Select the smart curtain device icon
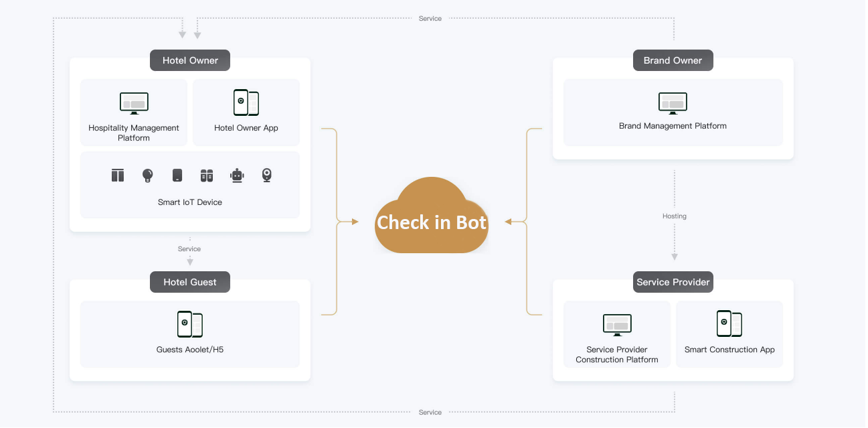868x428 pixels. (117, 175)
